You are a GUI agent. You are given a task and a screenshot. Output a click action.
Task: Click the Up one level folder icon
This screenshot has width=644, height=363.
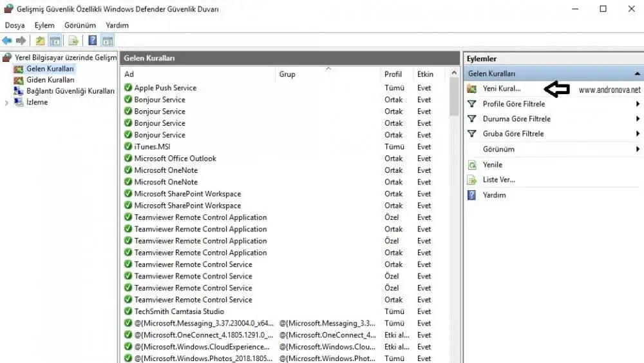[x=40, y=41]
